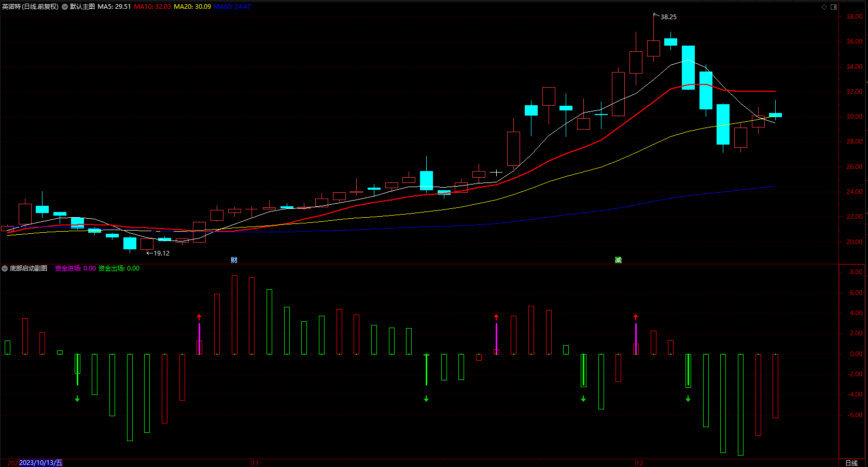
Task: Click the 财 financial event marker
Action: [x=234, y=260]
